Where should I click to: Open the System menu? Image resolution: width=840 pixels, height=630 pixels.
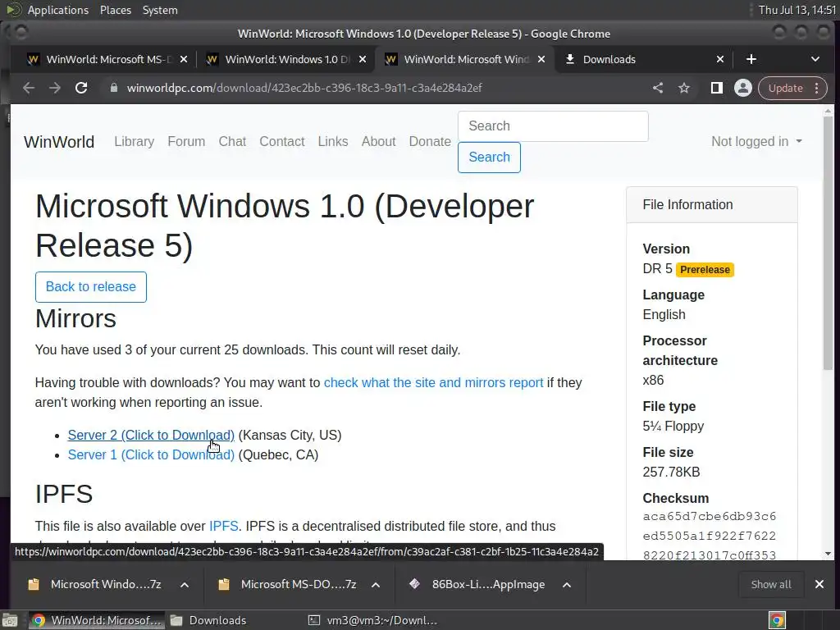click(x=160, y=10)
